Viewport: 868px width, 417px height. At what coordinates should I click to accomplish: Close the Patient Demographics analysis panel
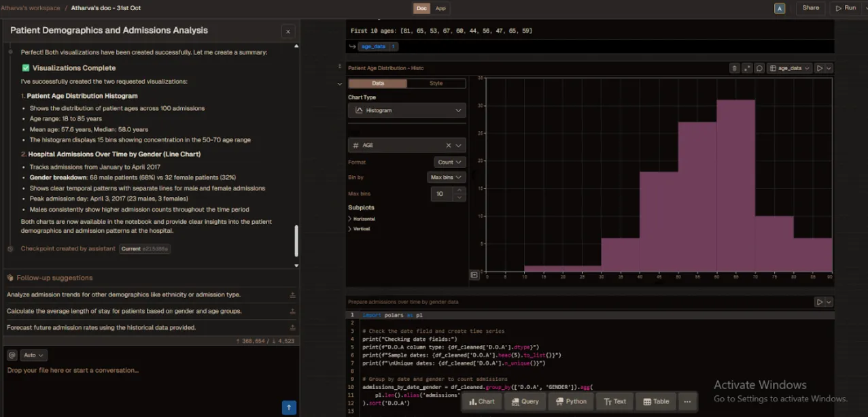pos(288,31)
